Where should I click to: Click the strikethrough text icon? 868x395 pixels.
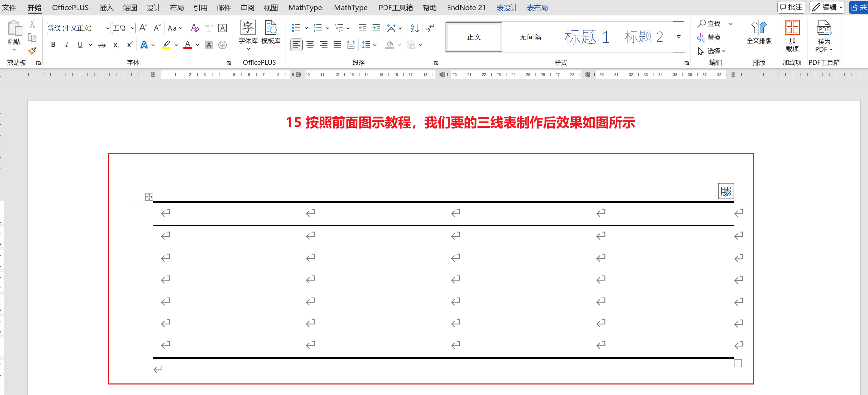(x=102, y=45)
